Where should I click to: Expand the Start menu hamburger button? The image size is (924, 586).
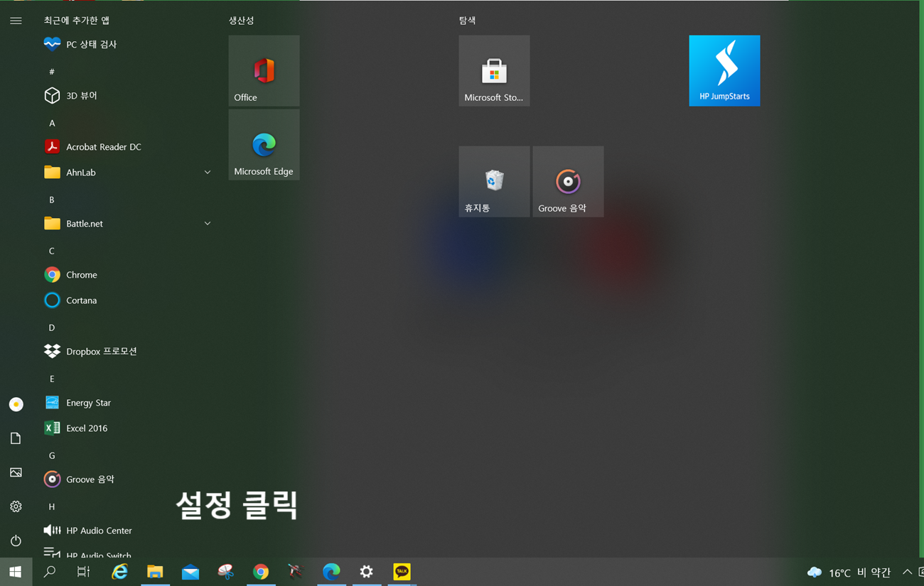[x=16, y=21]
